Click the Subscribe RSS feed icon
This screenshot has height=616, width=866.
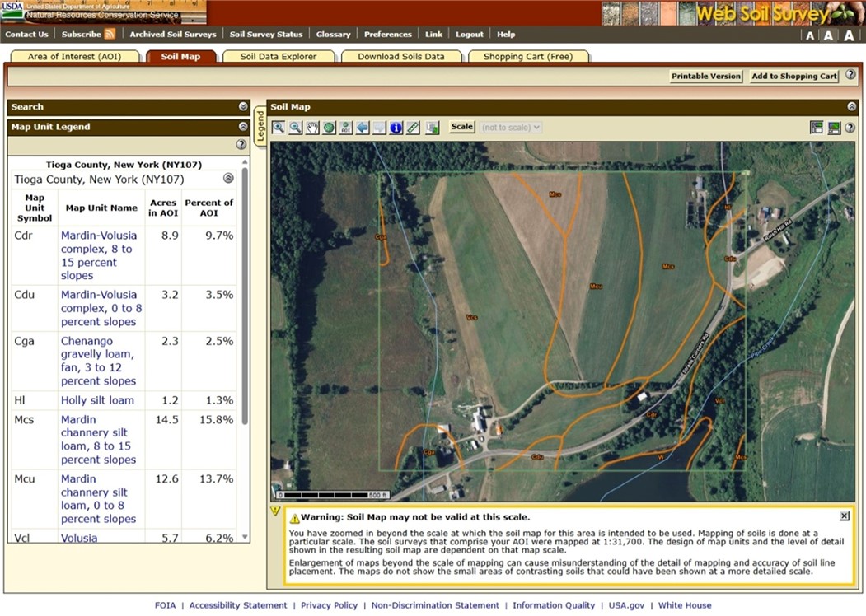click(x=110, y=35)
